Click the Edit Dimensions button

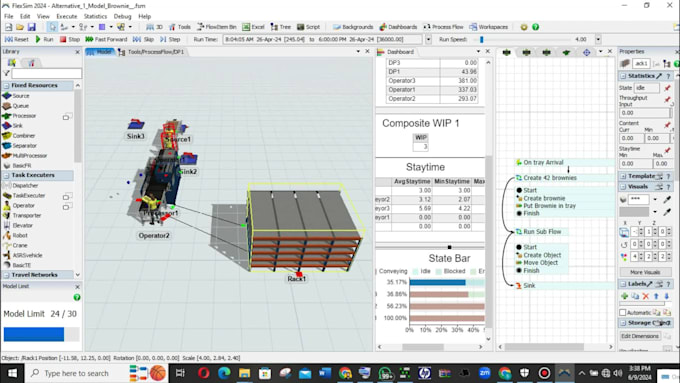point(640,336)
